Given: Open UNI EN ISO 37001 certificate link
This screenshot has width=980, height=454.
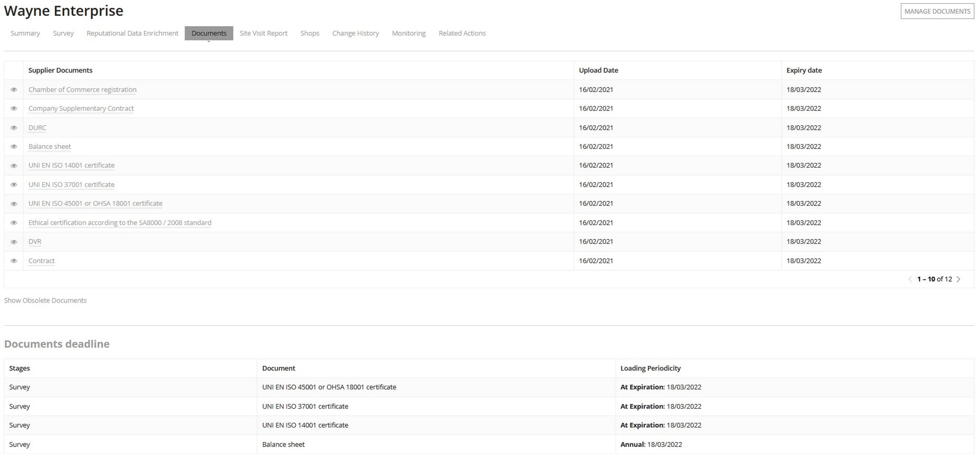Looking at the screenshot, I should point(71,185).
